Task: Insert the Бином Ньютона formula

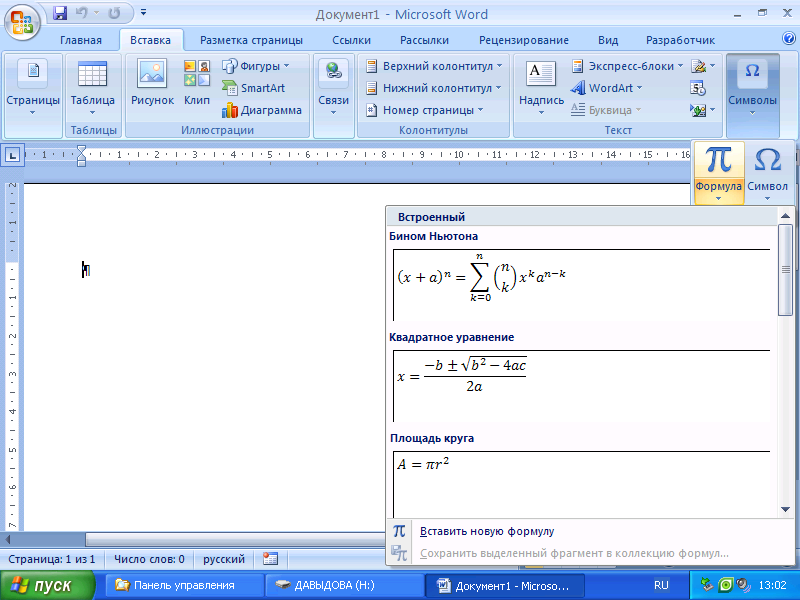Action: [582, 285]
